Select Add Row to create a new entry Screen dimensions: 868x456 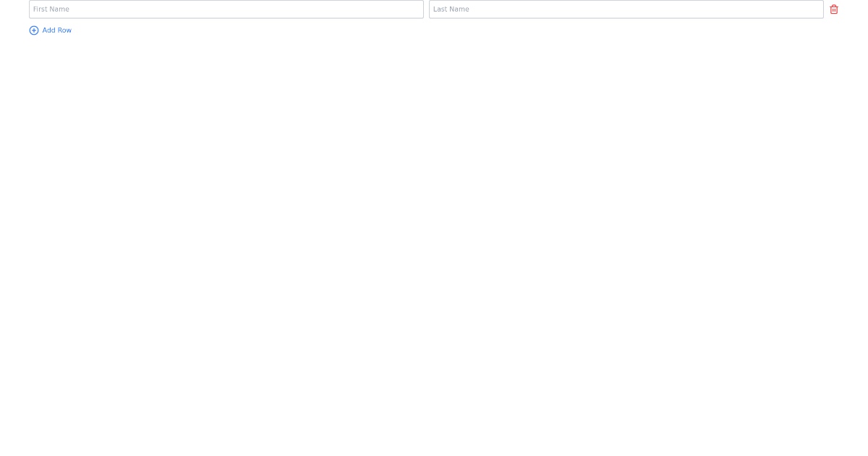point(56,30)
